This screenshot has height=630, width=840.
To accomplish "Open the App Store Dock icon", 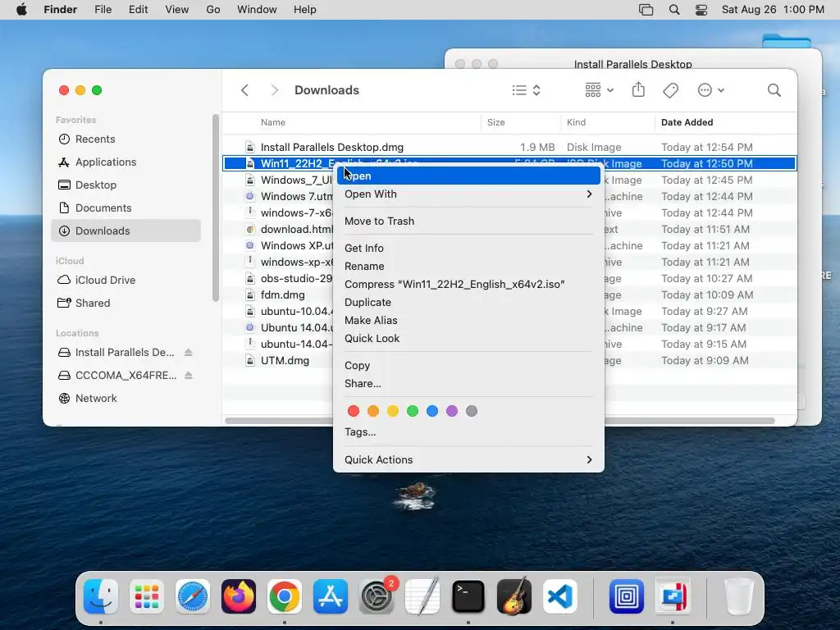I will pyautogui.click(x=331, y=596).
